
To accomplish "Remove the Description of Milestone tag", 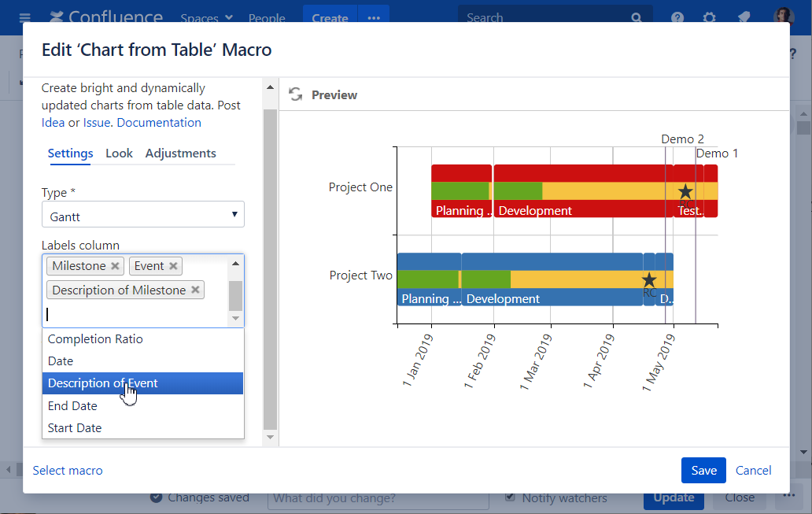I will coord(196,290).
